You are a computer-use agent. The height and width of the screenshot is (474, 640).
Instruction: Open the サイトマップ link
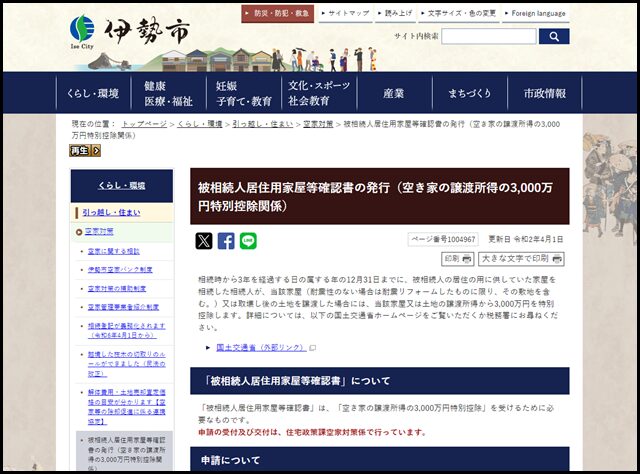(345, 13)
